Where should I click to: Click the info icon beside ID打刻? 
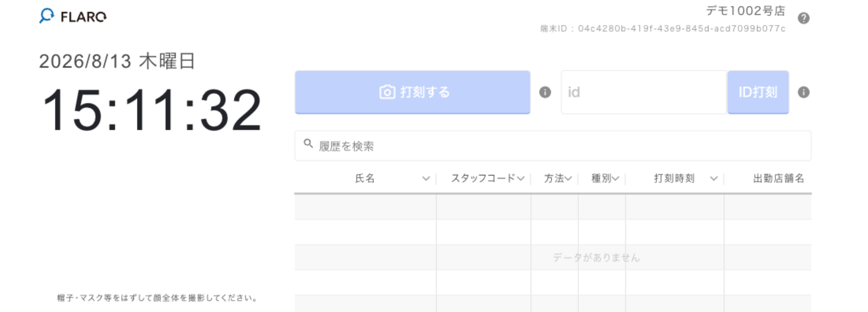[803, 92]
